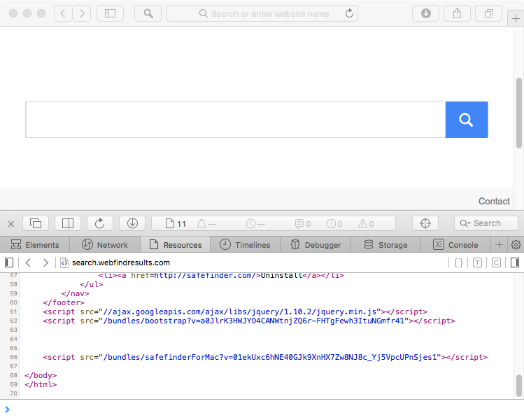Focus the Search or enter website name field
The height and width of the screenshot is (420, 524).
click(262, 13)
